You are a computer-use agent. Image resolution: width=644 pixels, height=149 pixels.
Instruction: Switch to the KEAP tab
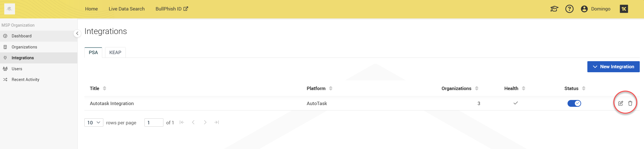click(x=115, y=52)
